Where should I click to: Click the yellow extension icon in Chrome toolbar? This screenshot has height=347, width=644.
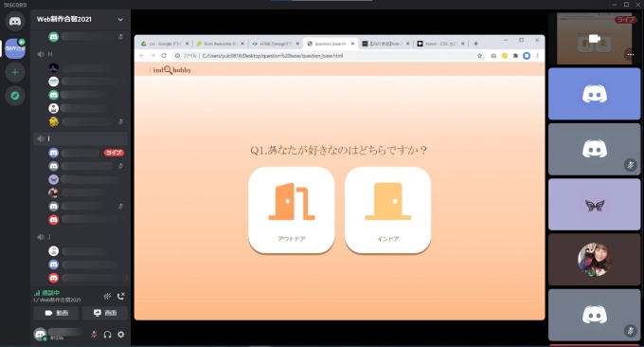tap(505, 56)
